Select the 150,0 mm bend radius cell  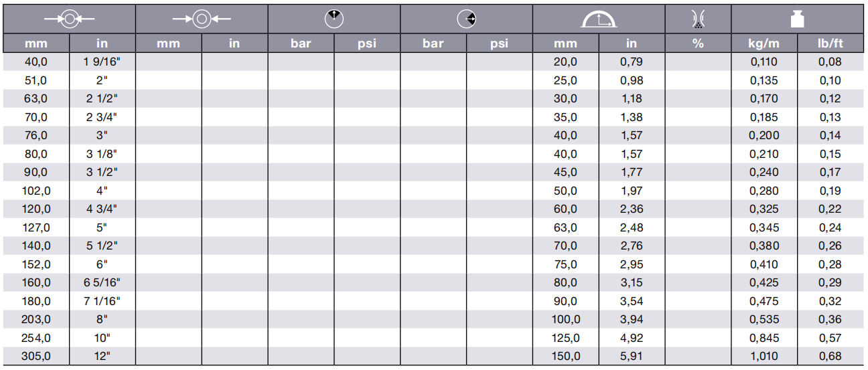pos(565,356)
